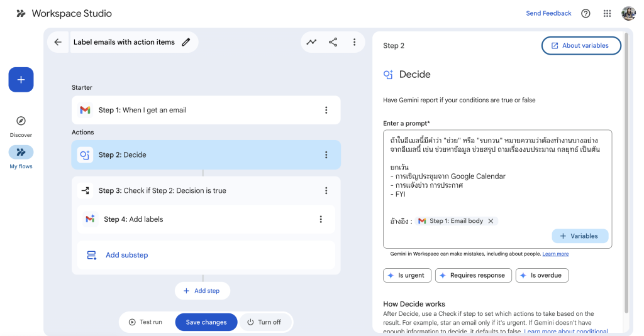This screenshot has width=644, height=336.
Task: Click the user profile avatar
Action: pos(628,13)
